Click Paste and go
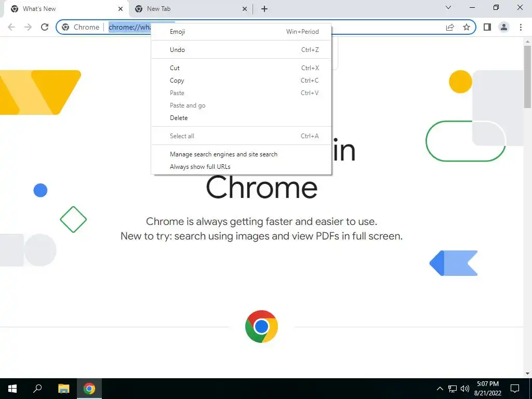Viewport: 532px width, 399px height. 241,105
